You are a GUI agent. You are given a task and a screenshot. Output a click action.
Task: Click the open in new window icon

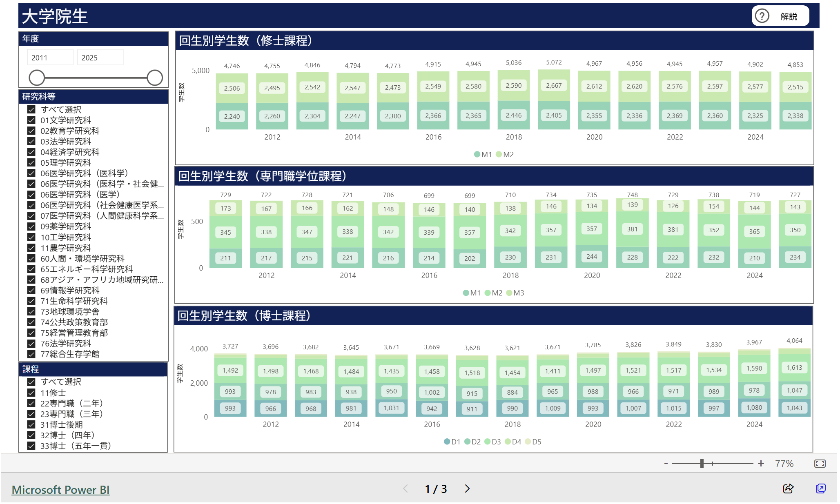point(820,488)
